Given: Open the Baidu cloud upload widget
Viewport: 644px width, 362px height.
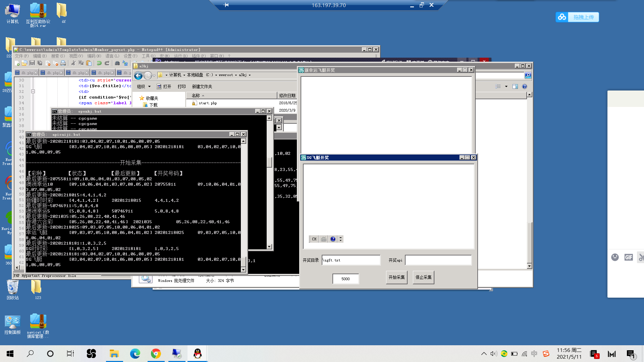Looking at the screenshot, I should tap(577, 17).
